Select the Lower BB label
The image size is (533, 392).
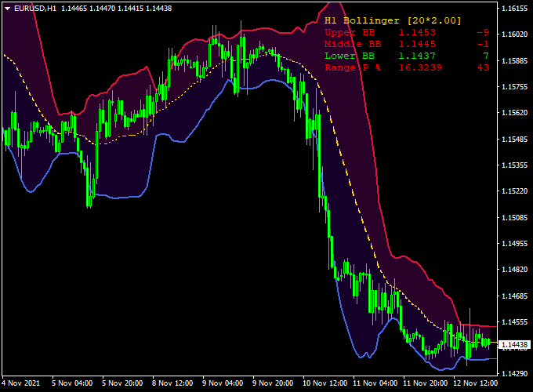pos(350,56)
